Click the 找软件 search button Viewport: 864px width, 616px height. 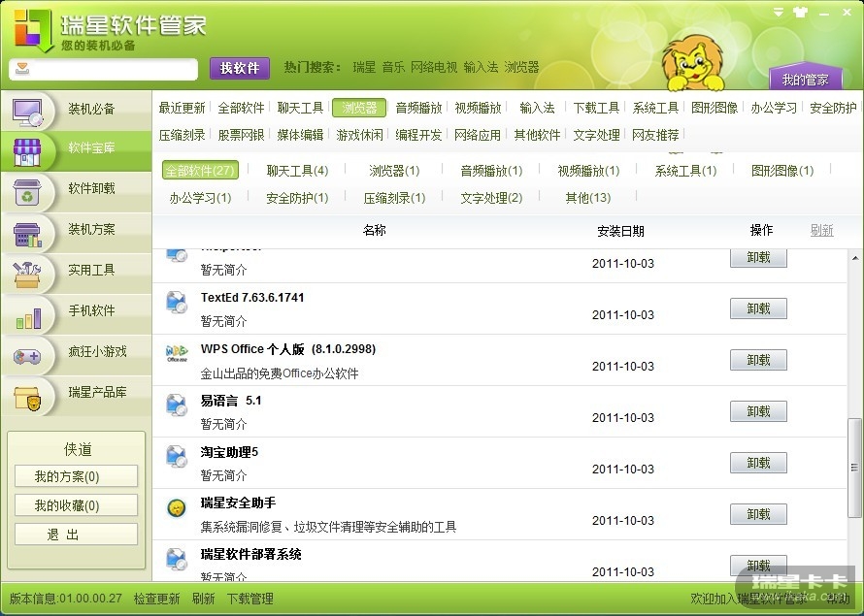240,68
